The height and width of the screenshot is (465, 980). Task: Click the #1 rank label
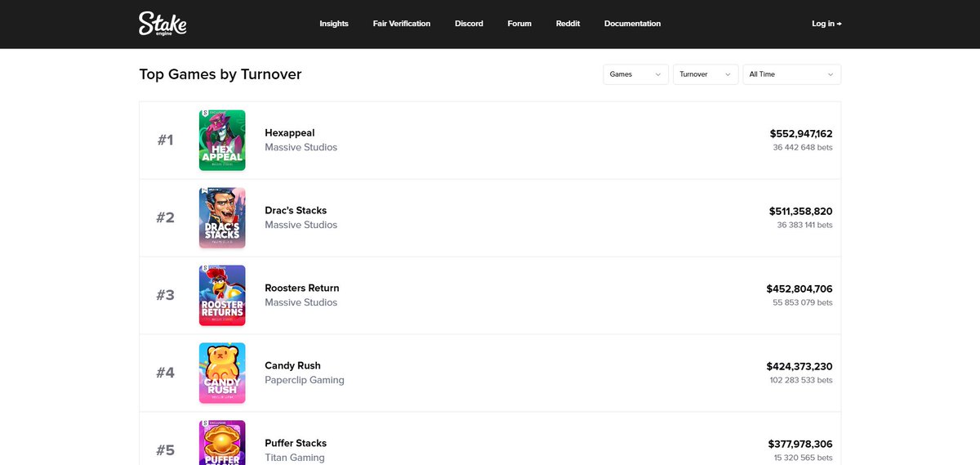click(165, 141)
